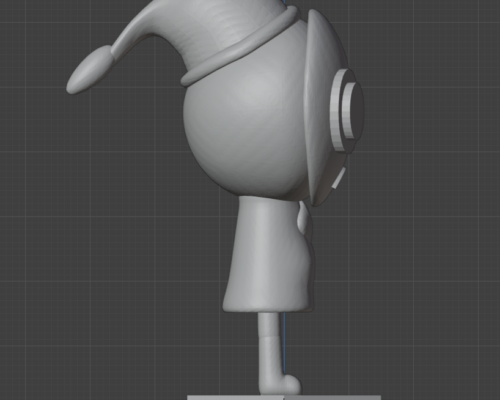This screenshot has width=500, height=400.
Task: Click the blue Z axis line beside the leg
Action: tap(284, 343)
